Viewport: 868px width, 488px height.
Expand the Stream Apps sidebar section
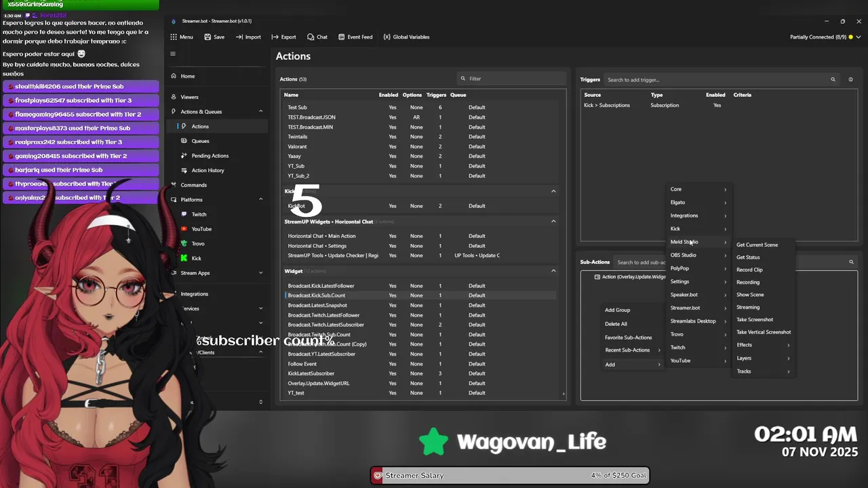(x=260, y=272)
